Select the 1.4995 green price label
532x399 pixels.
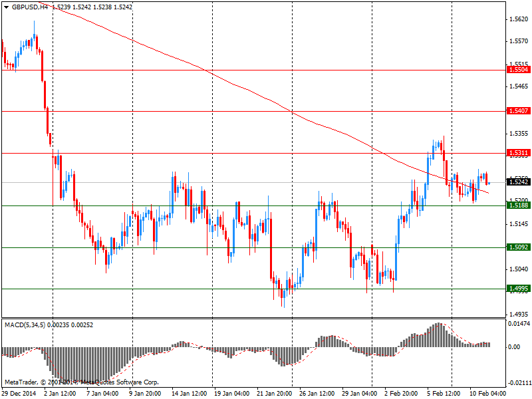(519, 289)
